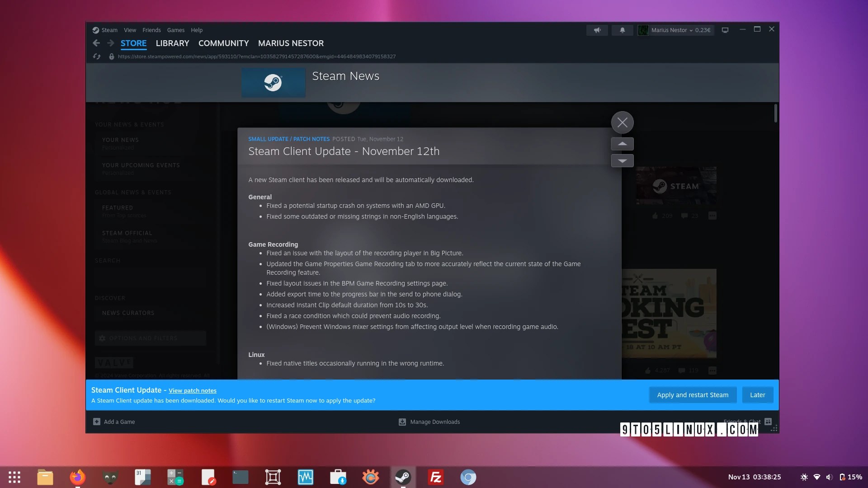The height and width of the screenshot is (488, 868).
Task: Click the Big Picture mode monitor icon
Action: pyautogui.click(x=725, y=30)
